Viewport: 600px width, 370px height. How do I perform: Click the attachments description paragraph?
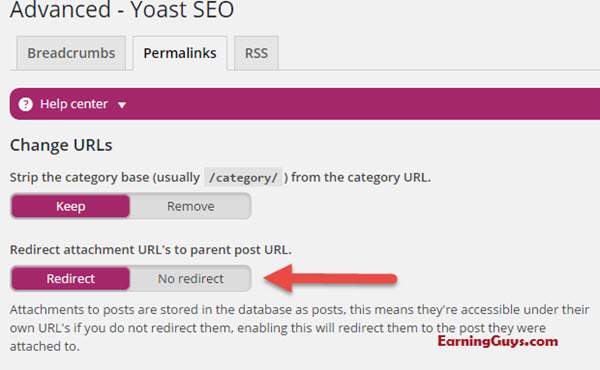coord(299,328)
